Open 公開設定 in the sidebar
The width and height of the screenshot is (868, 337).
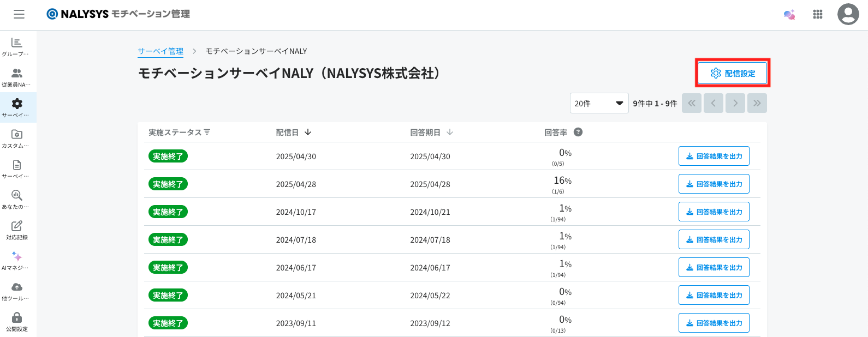click(17, 322)
